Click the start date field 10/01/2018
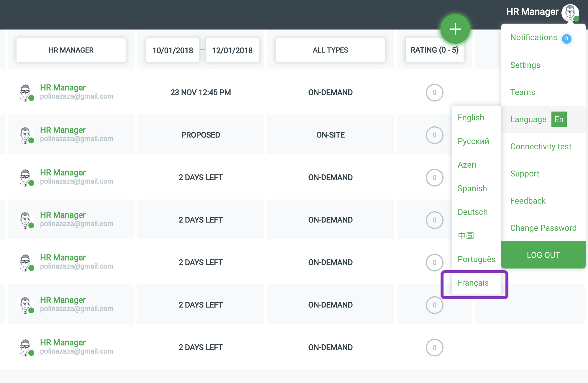The width and height of the screenshot is (588, 383). tap(173, 50)
